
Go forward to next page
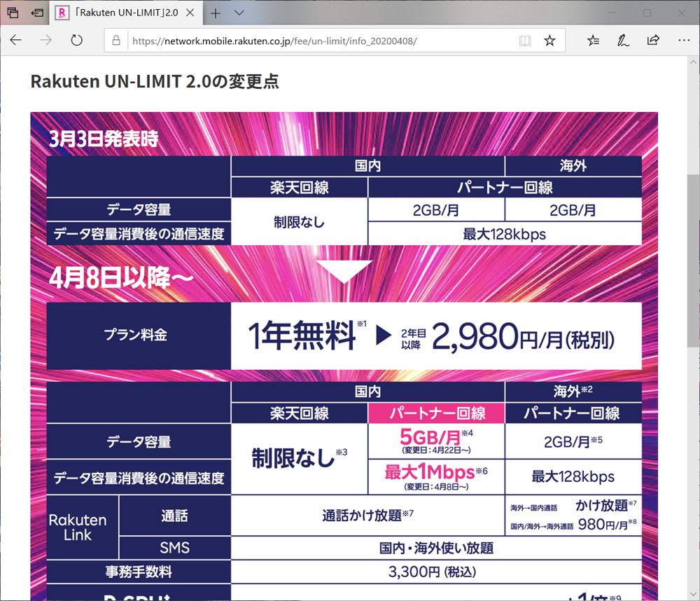[x=46, y=40]
